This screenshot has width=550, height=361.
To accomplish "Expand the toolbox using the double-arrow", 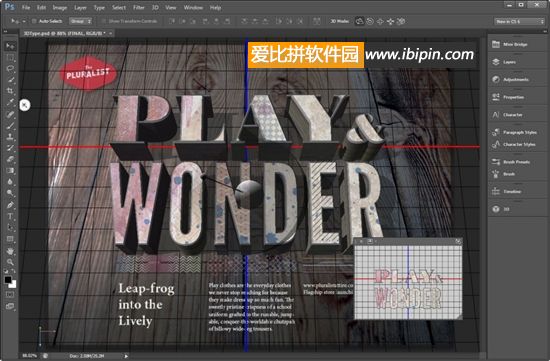I will click(x=5, y=32).
